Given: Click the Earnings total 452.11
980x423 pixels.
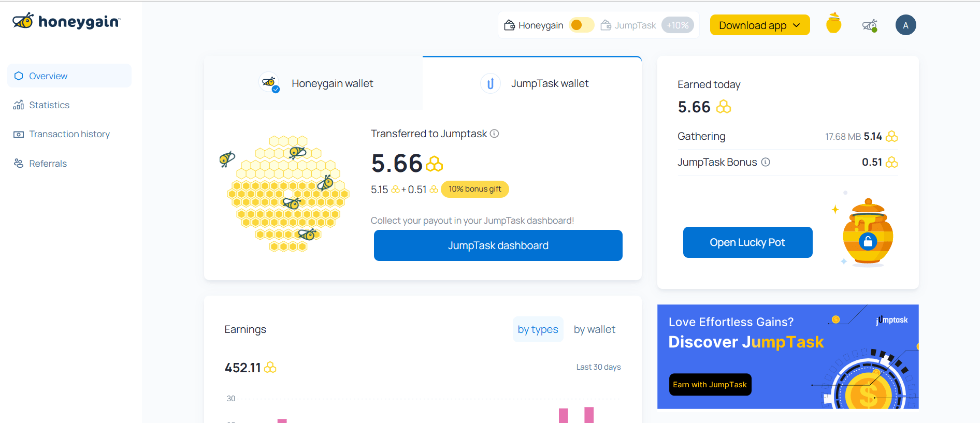Looking at the screenshot, I should click(242, 368).
